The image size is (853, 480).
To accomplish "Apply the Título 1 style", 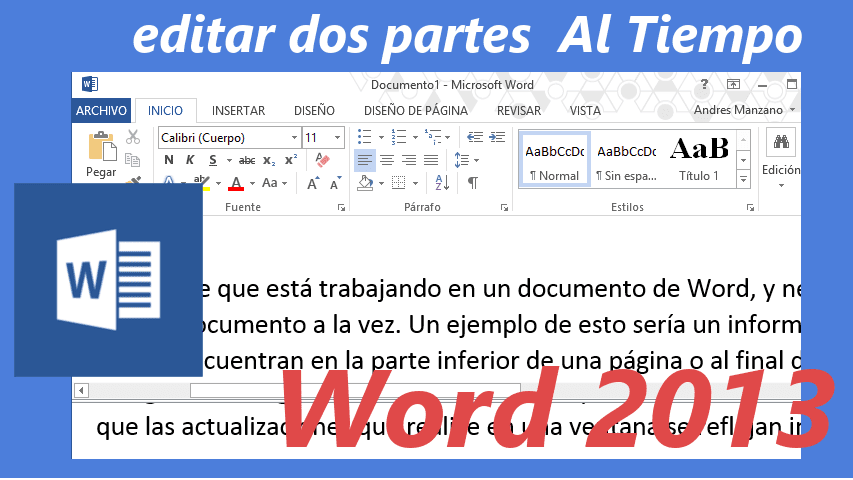I will click(699, 161).
